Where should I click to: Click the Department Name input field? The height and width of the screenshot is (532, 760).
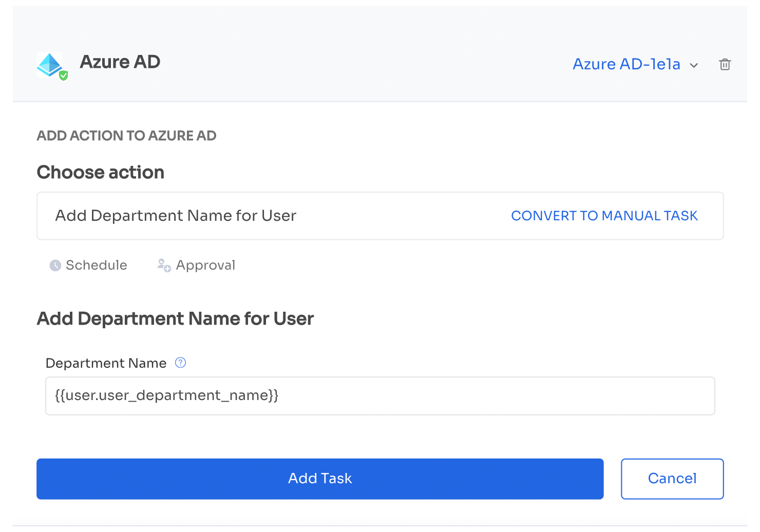tap(380, 395)
